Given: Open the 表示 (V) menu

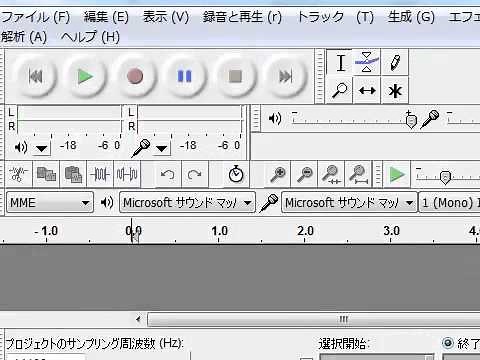Looking at the screenshot, I should pos(166,17).
